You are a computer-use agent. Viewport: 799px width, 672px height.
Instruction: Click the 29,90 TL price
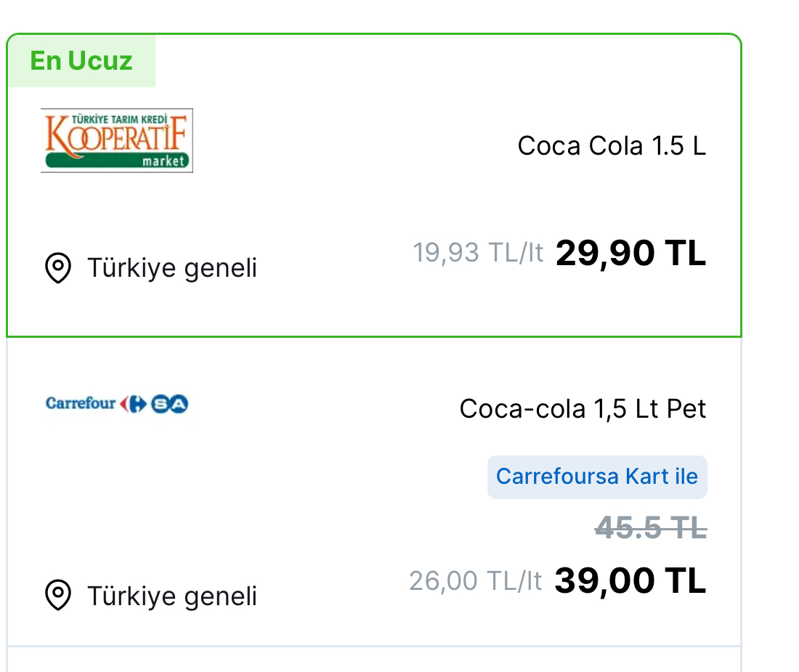pyautogui.click(x=630, y=254)
